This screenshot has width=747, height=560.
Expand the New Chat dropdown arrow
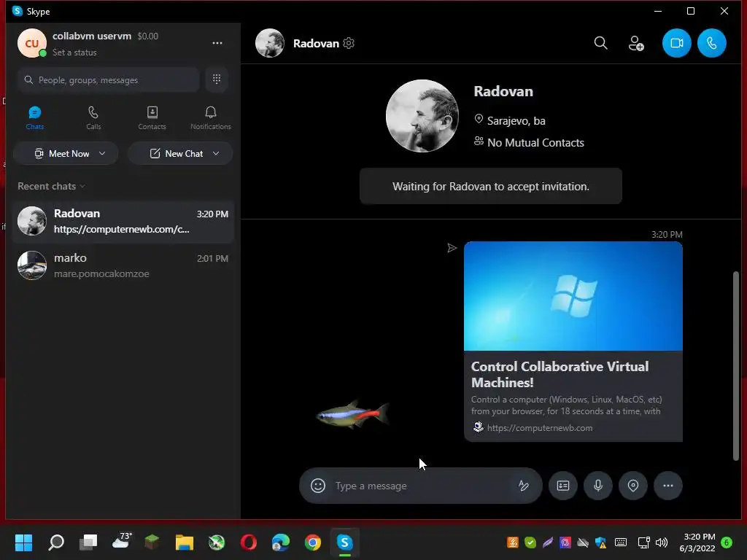pyautogui.click(x=216, y=153)
